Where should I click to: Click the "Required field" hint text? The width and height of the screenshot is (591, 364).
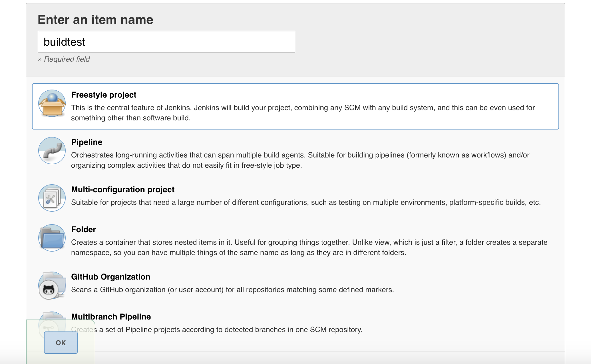coord(64,59)
